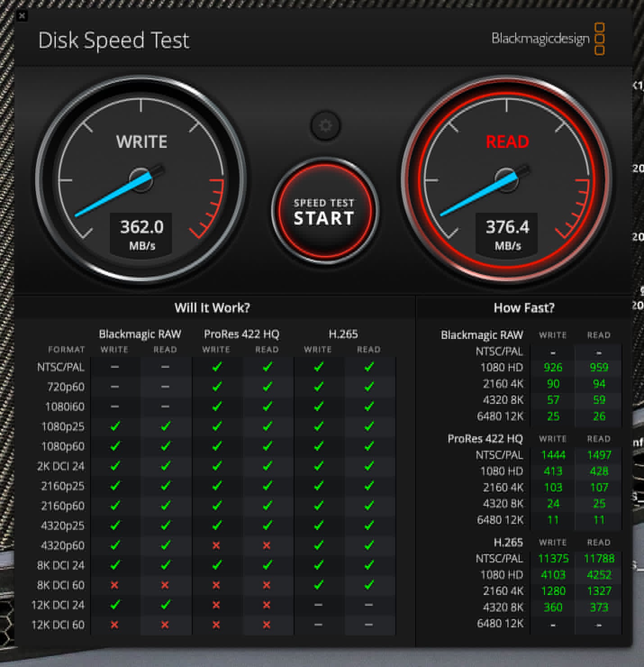Click ProRes 422 HQ read checkmark for 8K DCI 24
Viewport: 644px width, 667px height.
pos(267,565)
